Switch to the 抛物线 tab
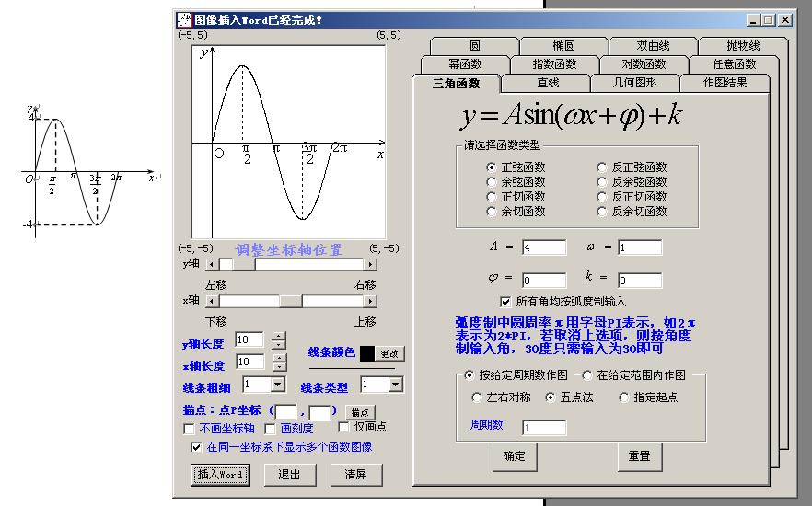This screenshot has width=812, height=506. point(741,46)
